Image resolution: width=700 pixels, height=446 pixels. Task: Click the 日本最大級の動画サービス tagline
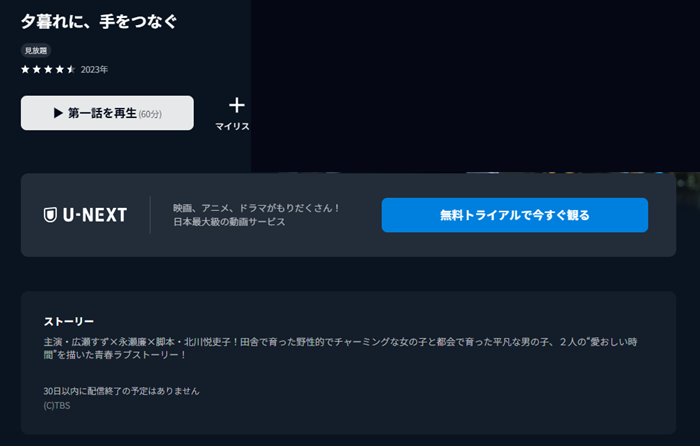[229, 222]
